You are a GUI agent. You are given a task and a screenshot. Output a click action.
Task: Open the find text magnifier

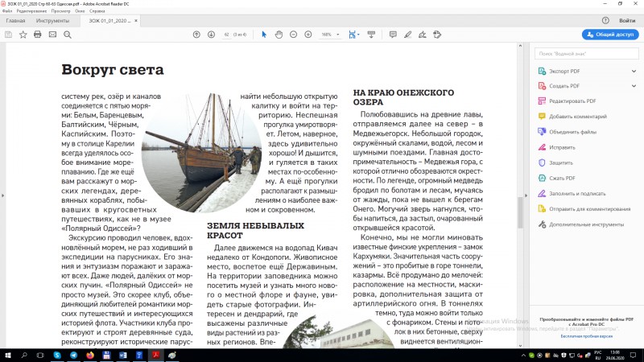pos(68,35)
